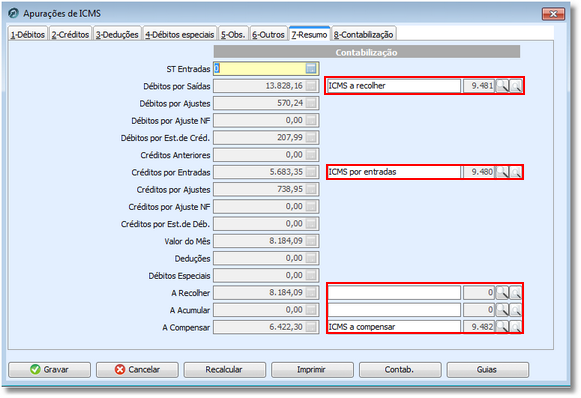Click the Contab. button
The height and width of the screenshot is (398, 581).
point(400,369)
